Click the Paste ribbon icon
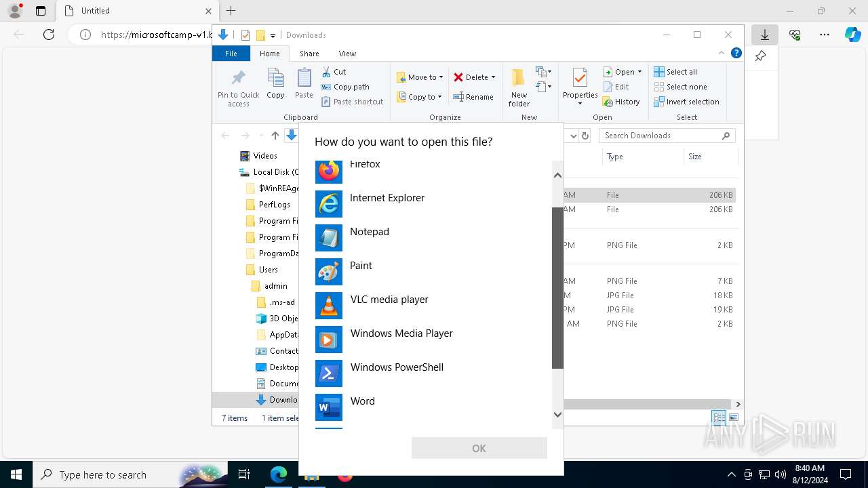 304,83
